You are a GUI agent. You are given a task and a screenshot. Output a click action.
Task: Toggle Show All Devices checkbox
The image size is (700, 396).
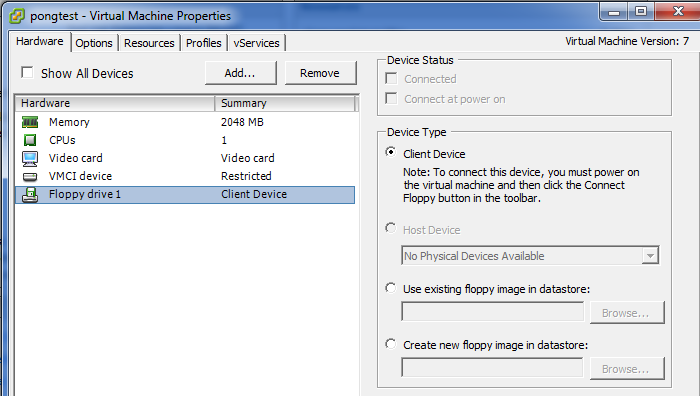[x=27, y=72]
